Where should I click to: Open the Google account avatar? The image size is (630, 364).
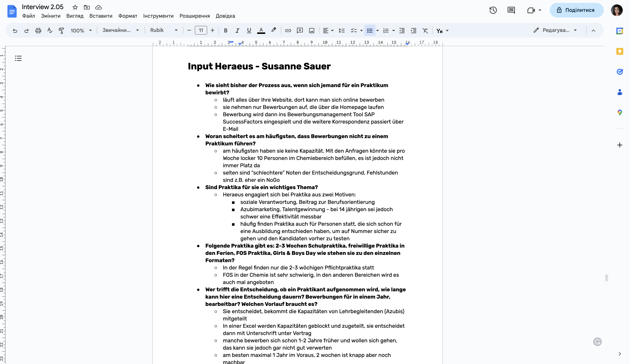pyautogui.click(x=617, y=10)
